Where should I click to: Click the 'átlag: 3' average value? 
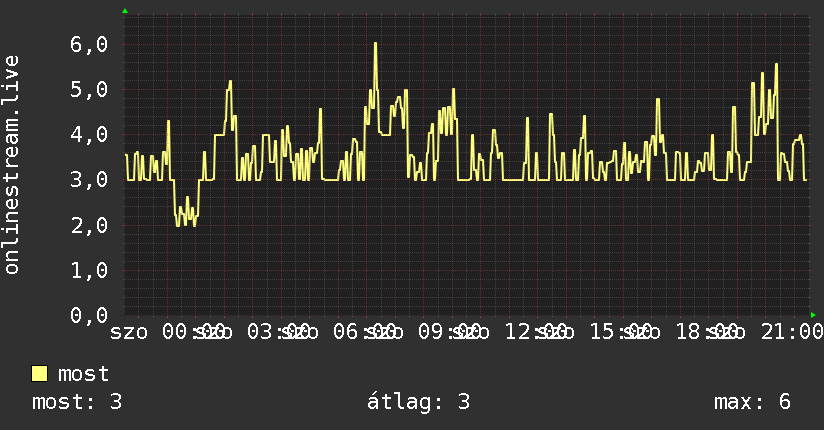tap(418, 402)
